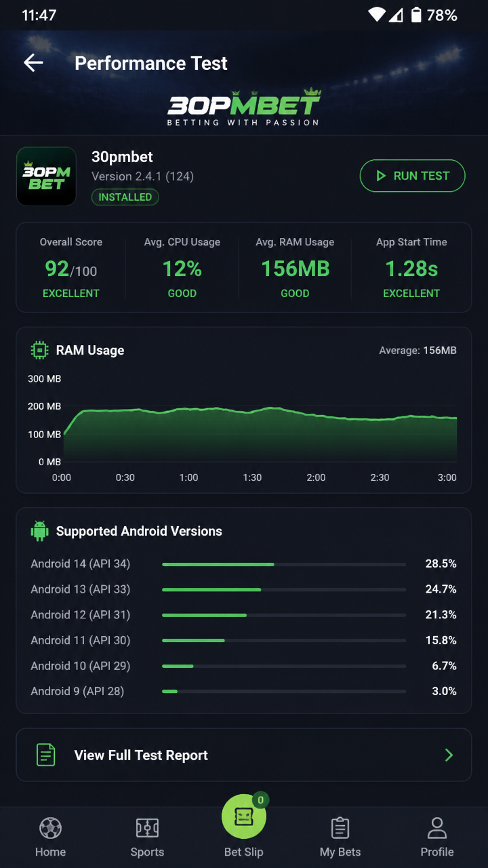Tap the Android 10 (API 29) row label
Viewport: 488px width, 868px height.
80,666
